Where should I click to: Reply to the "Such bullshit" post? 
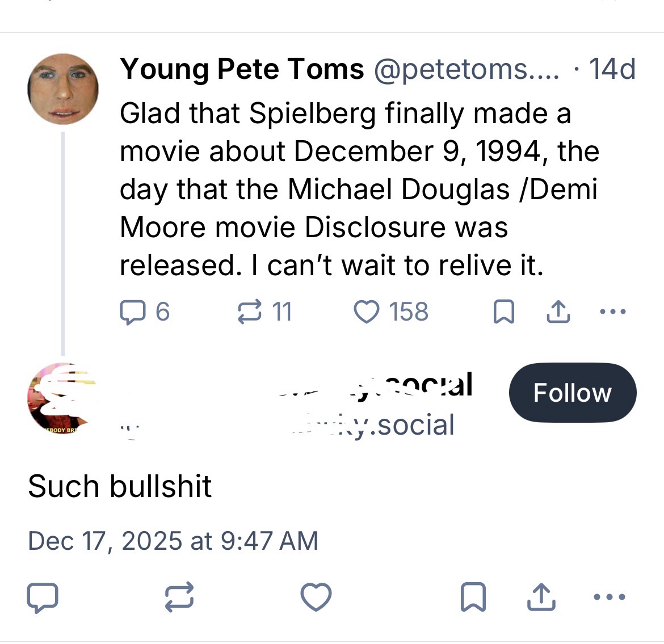43,597
